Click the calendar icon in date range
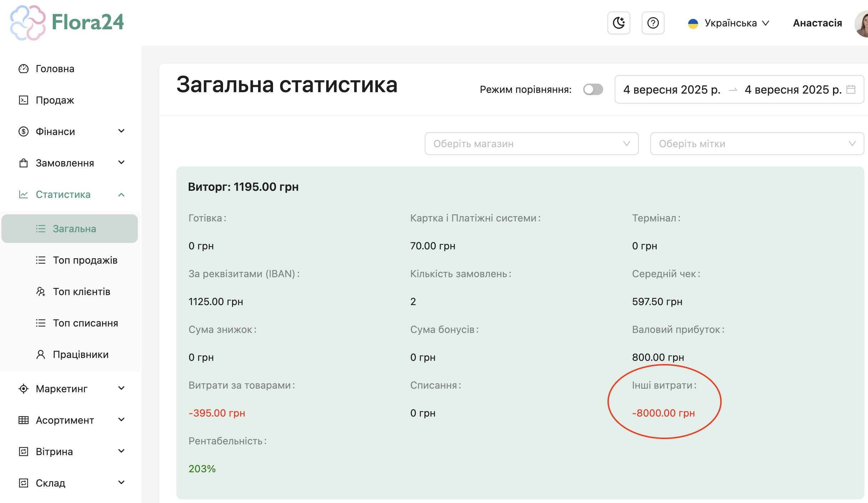Viewport: 868px width, 503px height. click(851, 89)
